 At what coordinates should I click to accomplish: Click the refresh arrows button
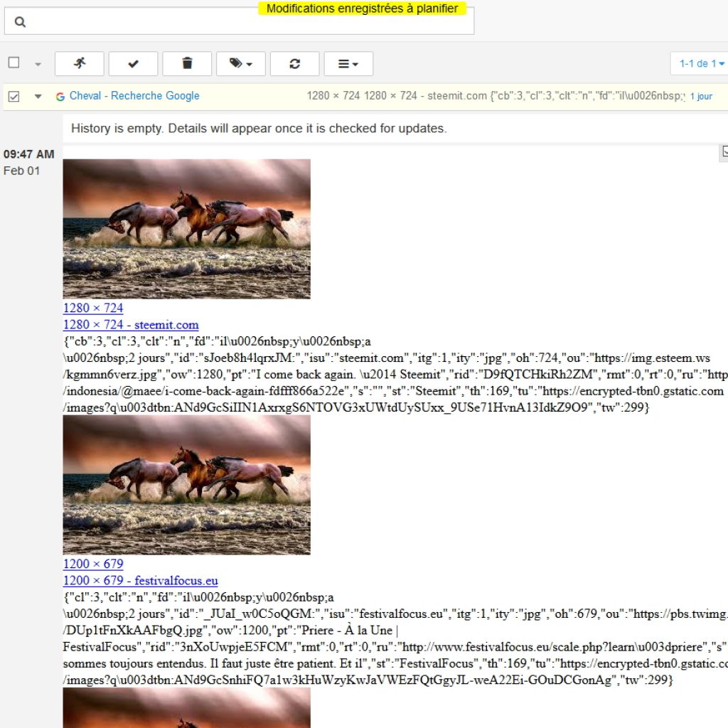click(295, 63)
